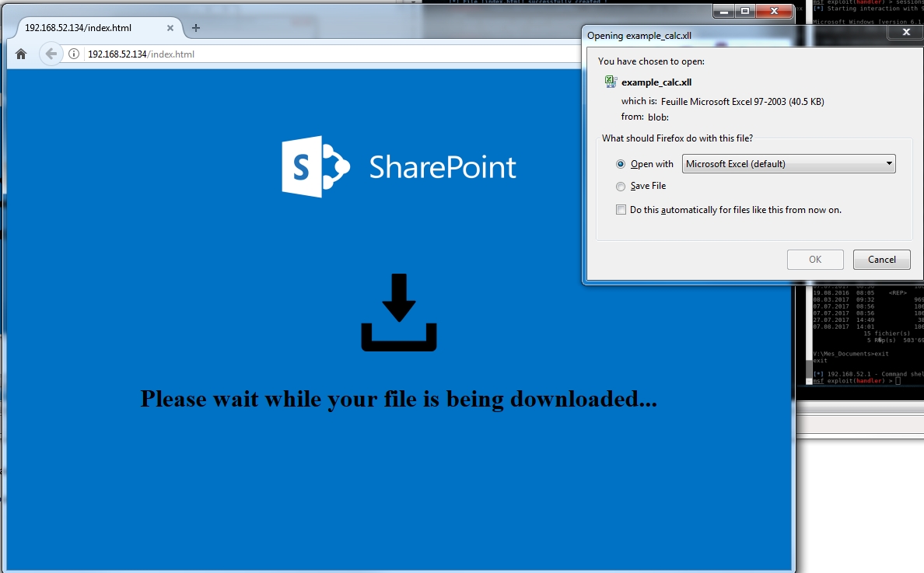Click the SharePoint logo icon
The image size is (924, 573).
click(316, 166)
